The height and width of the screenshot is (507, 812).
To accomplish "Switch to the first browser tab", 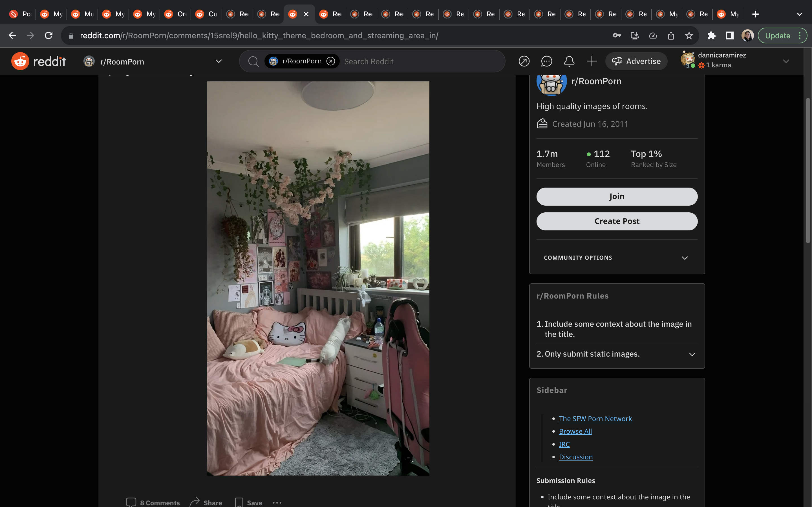I will [20, 14].
